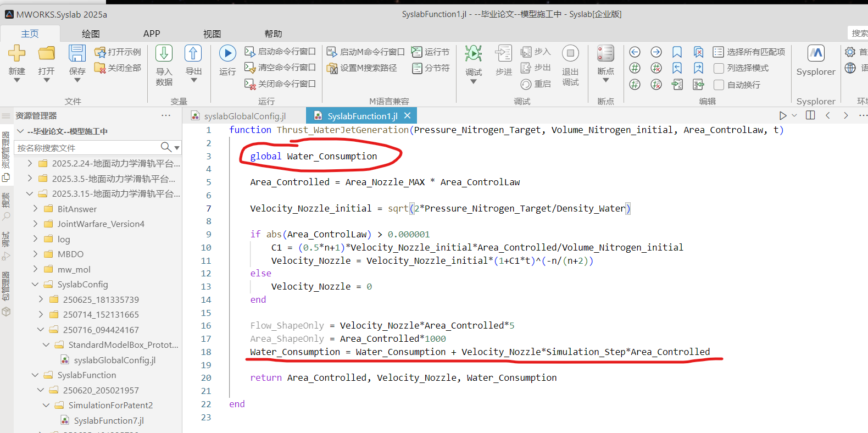This screenshot has height=433, width=868.
Task: Collapse the --毕业论文--模型施工中 root folder
Action: tap(20, 131)
